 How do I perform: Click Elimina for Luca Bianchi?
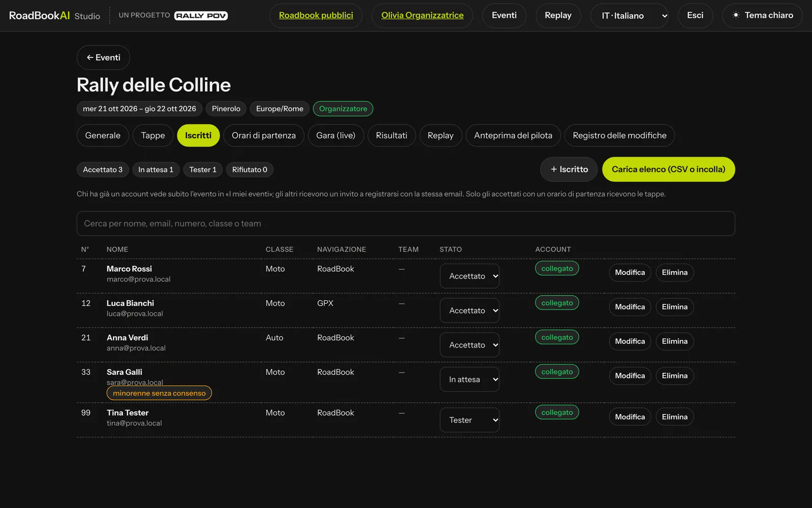[674, 307]
